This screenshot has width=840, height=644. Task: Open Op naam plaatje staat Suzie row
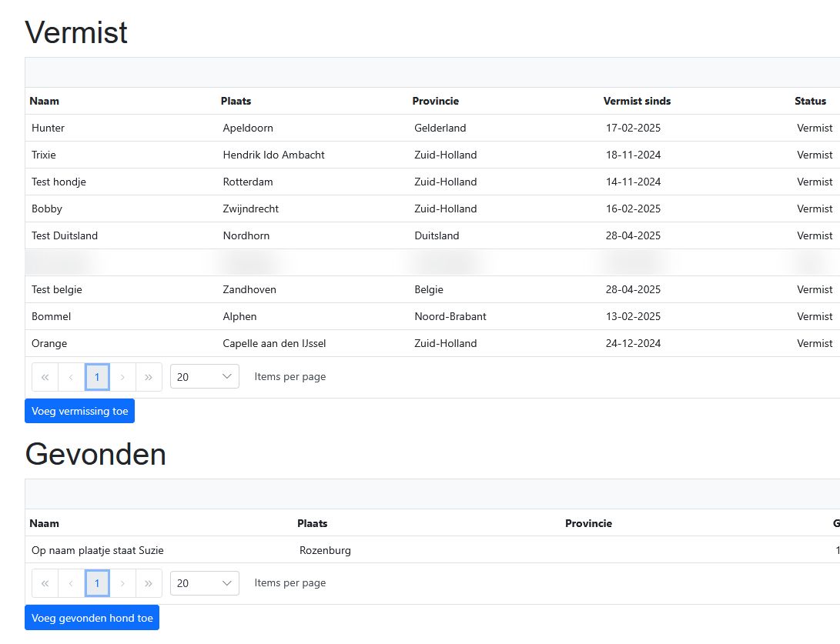tap(433, 550)
